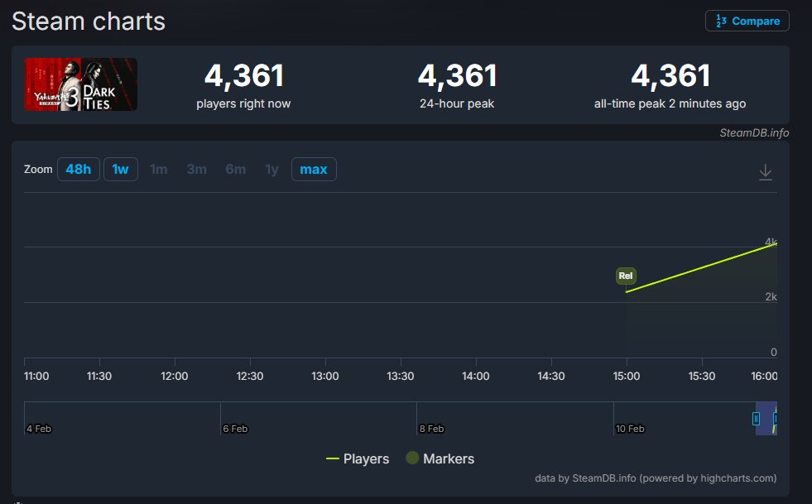Click the 2k y-axis label

(771, 297)
